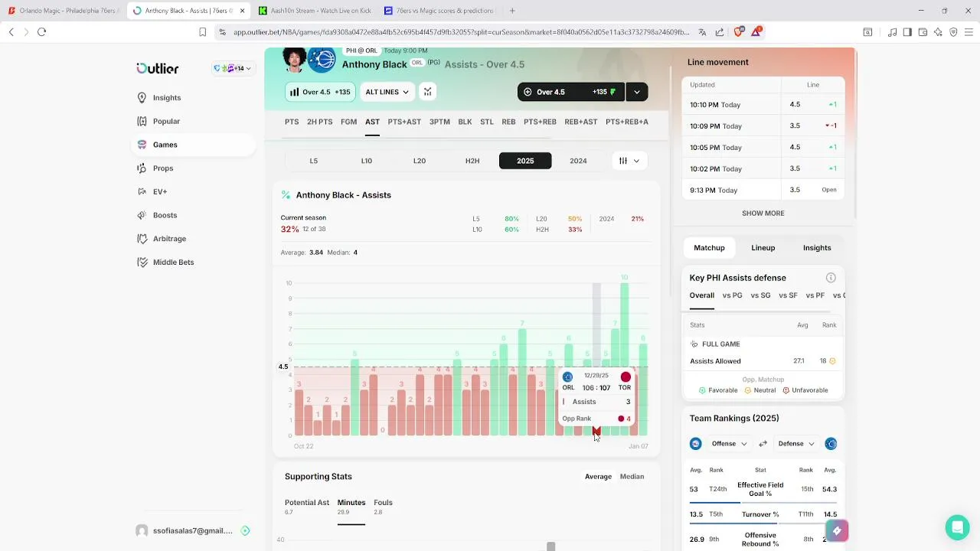Click the Anthony Black player avatar
The width and height of the screenshot is (980, 551).
click(x=295, y=60)
